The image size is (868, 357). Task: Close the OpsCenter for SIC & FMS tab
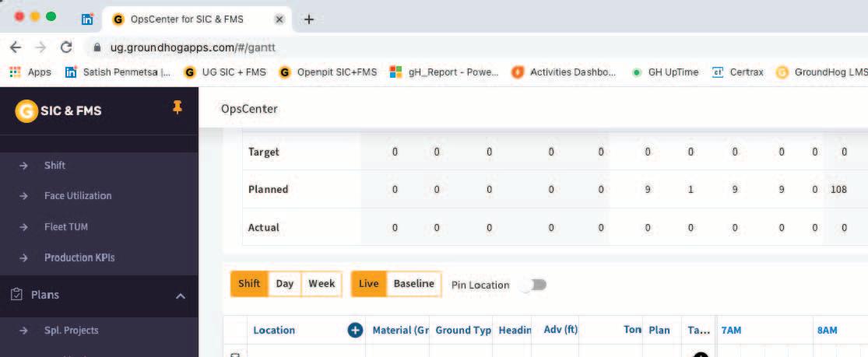coord(279,19)
